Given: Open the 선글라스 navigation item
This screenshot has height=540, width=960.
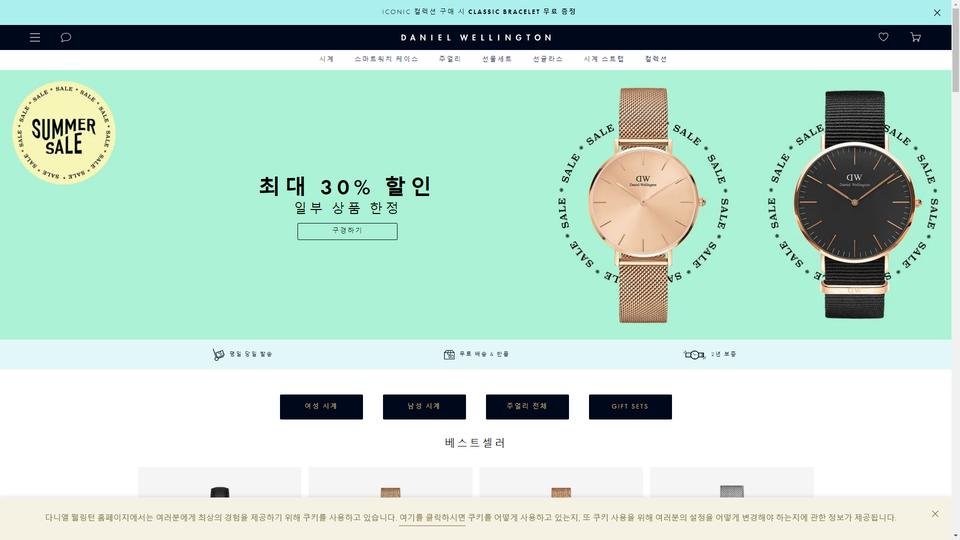Looking at the screenshot, I should click(x=547, y=59).
